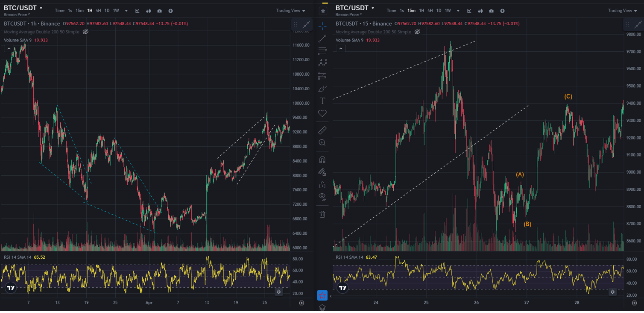Select the crosshair cursor tool

tap(322, 26)
